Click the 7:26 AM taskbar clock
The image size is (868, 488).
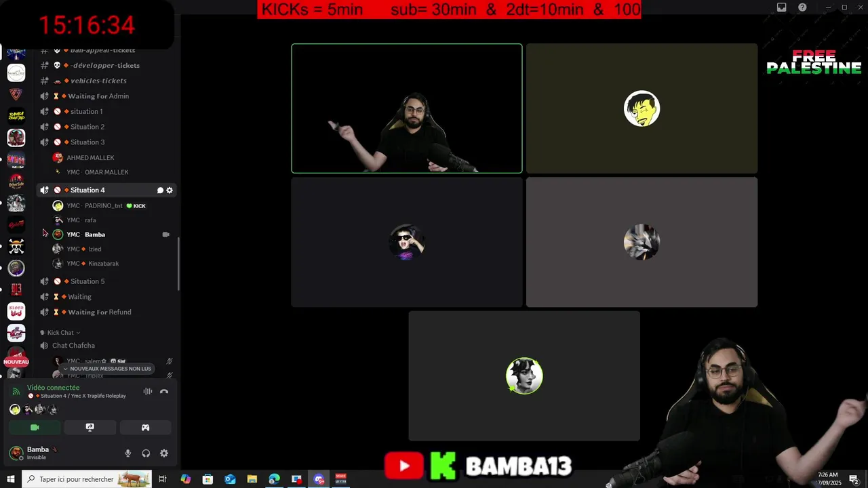click(827, 479)
